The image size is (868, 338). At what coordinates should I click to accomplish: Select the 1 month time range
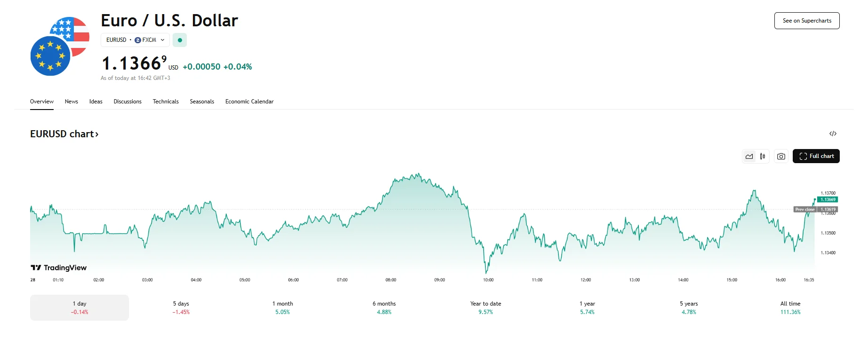click(282, 307)
